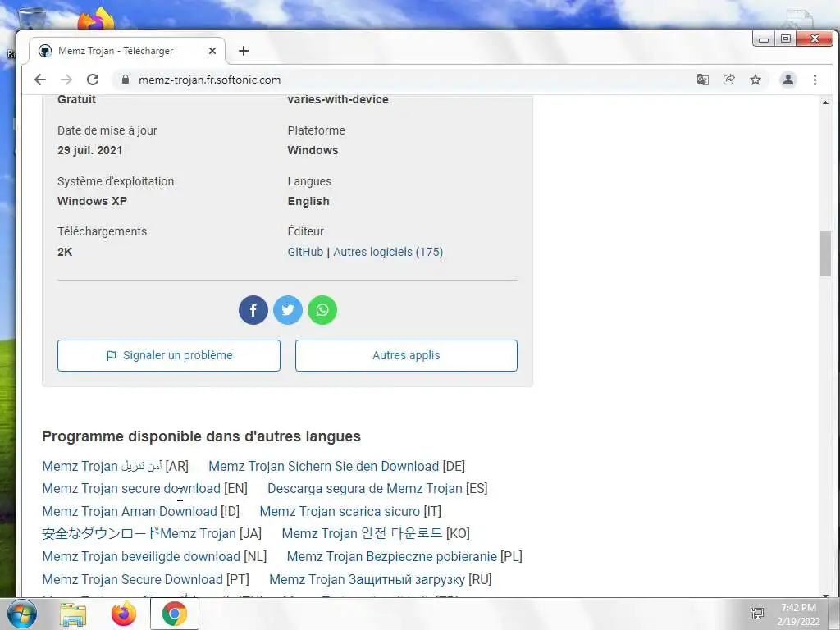The height and width of the screenshot is (630, 840).
Task: Open the Windows Start menu
Action: coord(21,614)
